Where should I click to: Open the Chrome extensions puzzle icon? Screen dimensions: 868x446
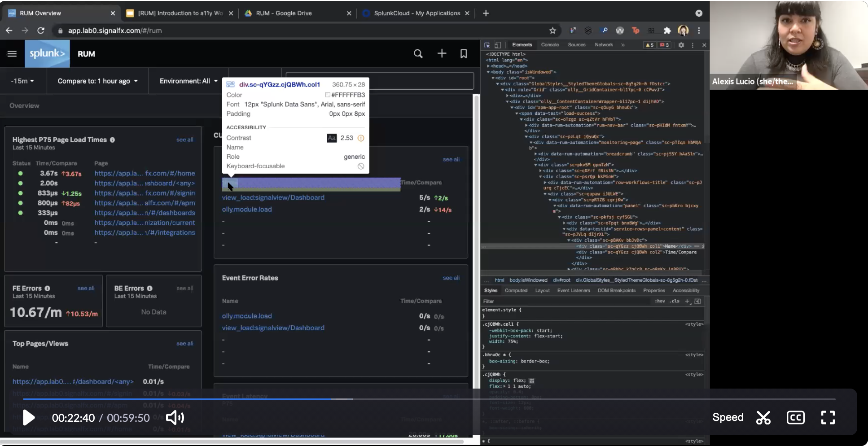(667, 31)
